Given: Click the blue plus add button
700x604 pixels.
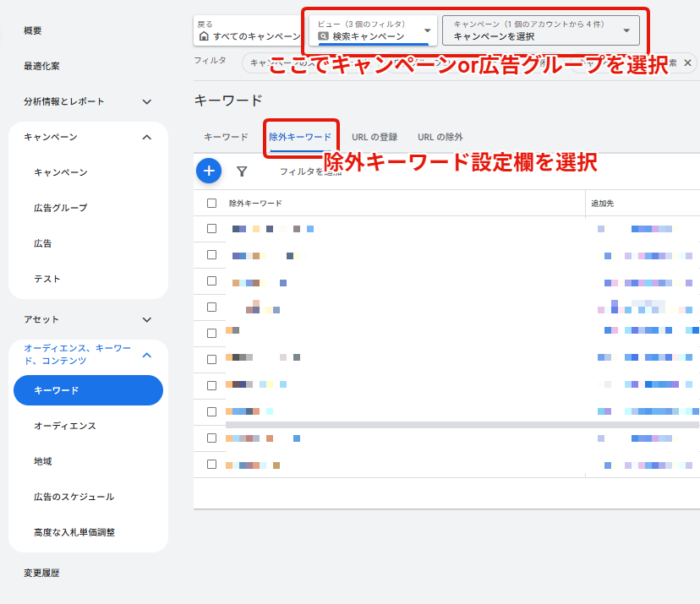Looking at the screenshot, I should [209, 171].
